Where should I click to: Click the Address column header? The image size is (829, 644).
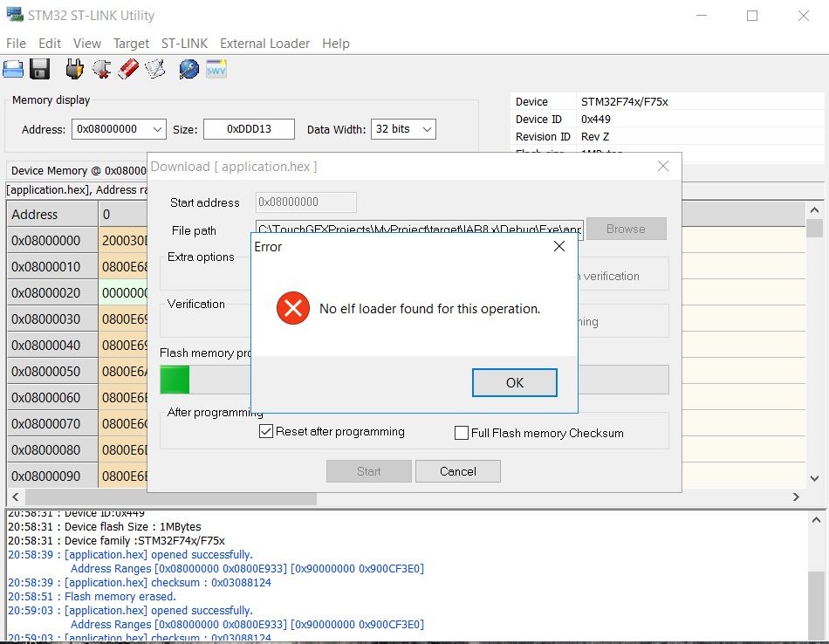point(52,215)
